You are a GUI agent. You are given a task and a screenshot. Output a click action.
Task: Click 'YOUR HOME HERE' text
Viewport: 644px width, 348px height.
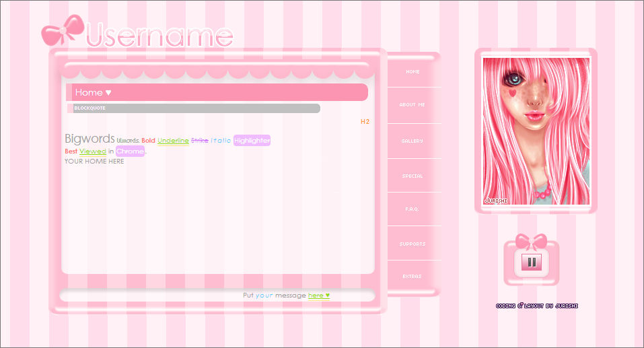pos(94,162)
